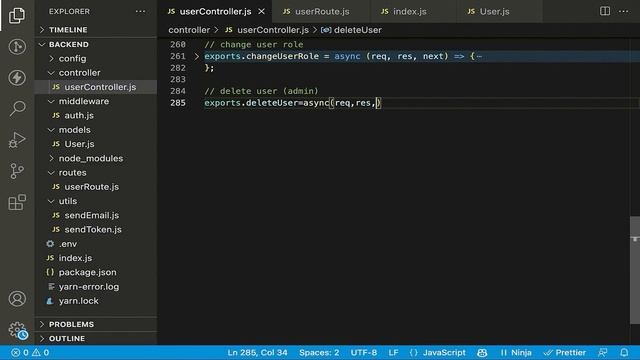Click the controller breadcrumb
This screenshot has width=640, height=360.
coord(189,30)
